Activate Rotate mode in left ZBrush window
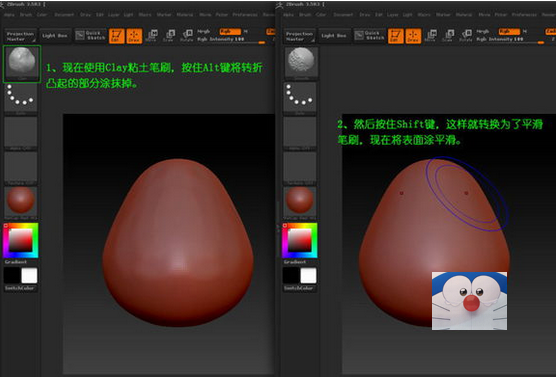 [186, 36]
